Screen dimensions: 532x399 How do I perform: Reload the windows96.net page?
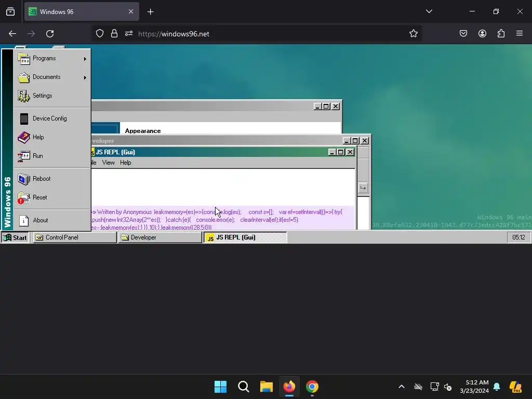50,34
